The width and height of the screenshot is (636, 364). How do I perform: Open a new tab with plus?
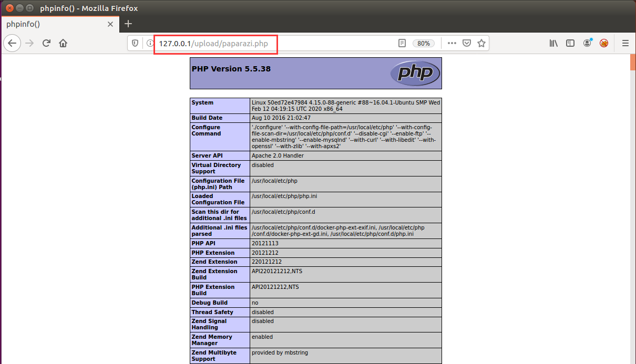[x=128, y=24]
